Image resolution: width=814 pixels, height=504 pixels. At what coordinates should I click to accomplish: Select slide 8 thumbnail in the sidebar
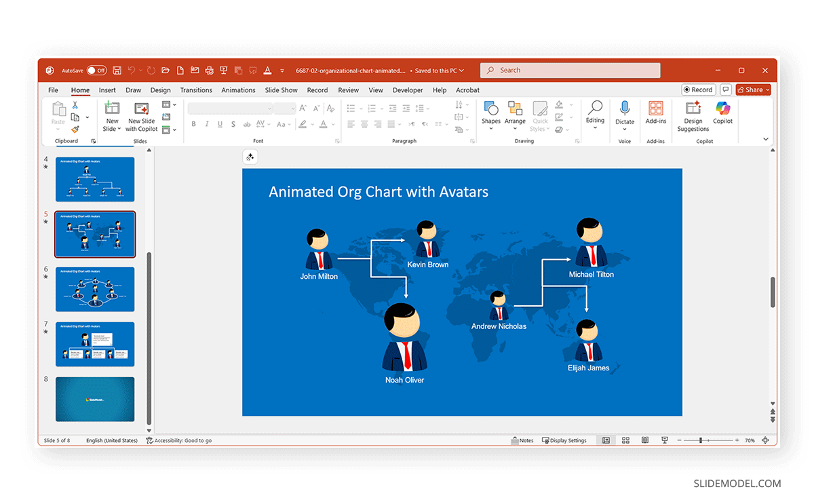(94, 399)
